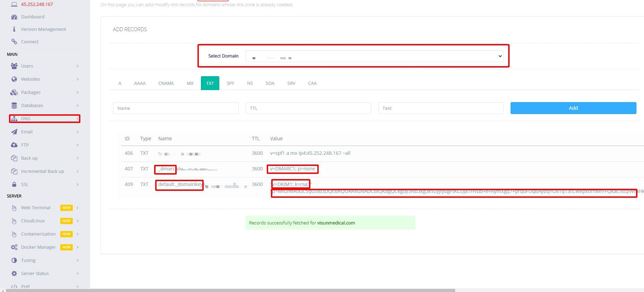Click the Back up copy icon
This screenshot has width=644, height=292.
(x=14, y=158)
